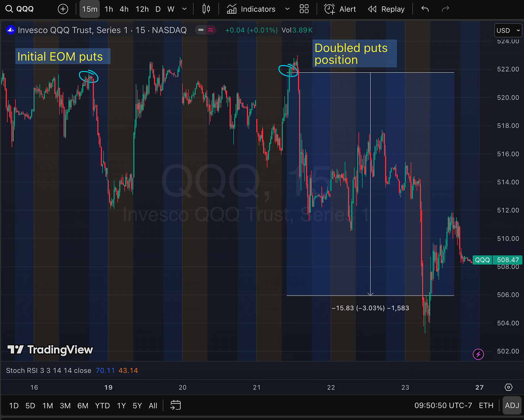
Task: Set date range to All
Action: click(153, 406)
